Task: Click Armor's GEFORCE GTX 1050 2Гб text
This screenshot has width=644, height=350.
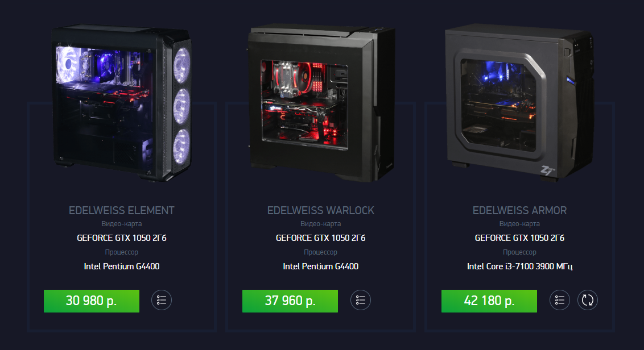Action: [x=519, y=238]
